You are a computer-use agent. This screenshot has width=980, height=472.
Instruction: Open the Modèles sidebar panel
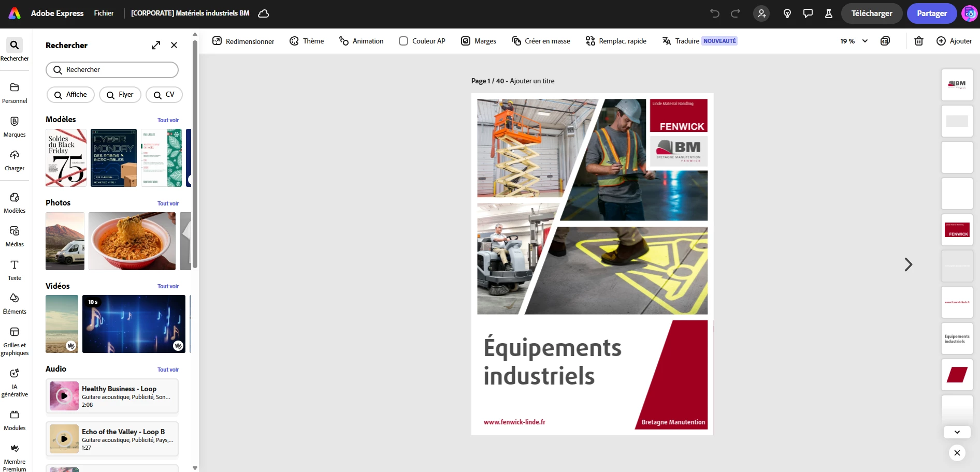pos(15,203)
